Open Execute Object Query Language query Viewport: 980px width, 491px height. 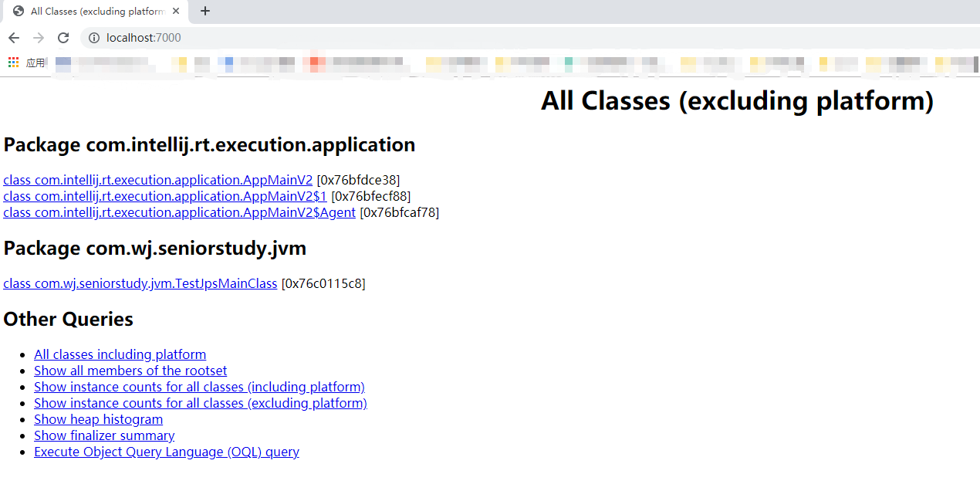click(x=167, y=452)
